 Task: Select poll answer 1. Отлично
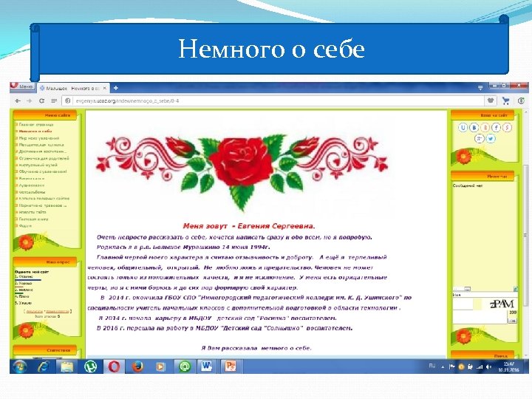24,276
